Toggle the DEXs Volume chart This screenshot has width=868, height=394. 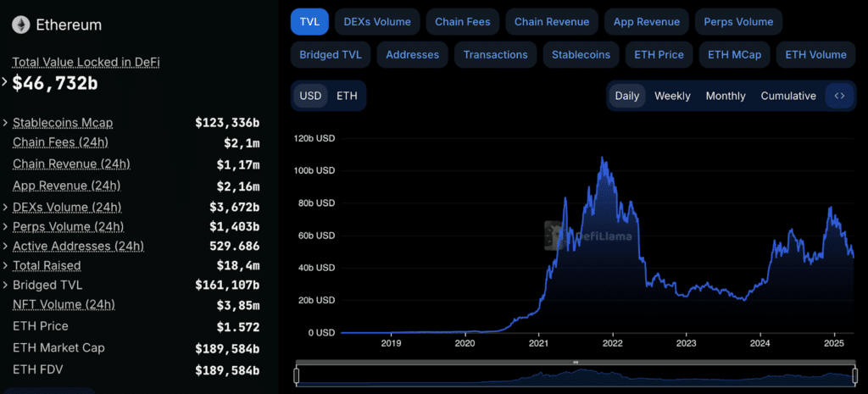[x=377, y=22]
